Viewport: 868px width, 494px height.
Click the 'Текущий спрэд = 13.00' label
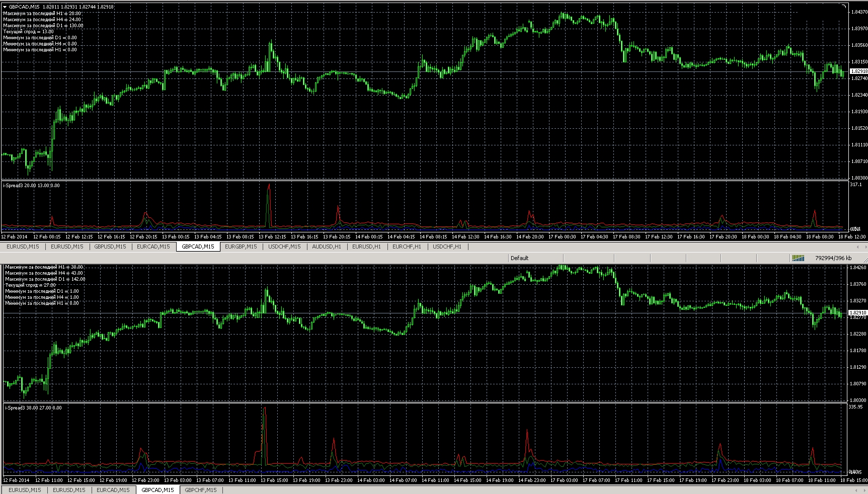pyautogui.click(x=28, y=32)
